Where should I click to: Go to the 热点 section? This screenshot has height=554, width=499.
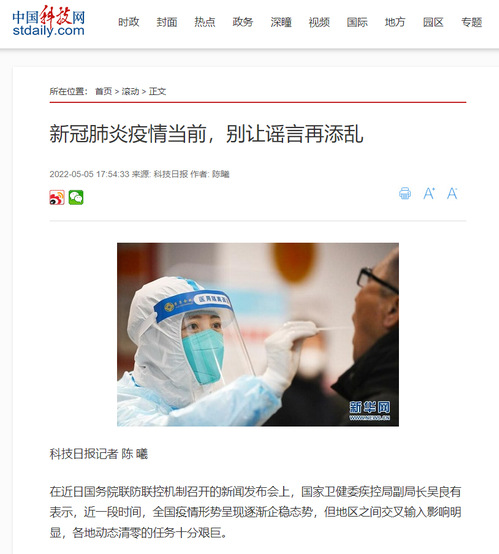click(205, 22)
